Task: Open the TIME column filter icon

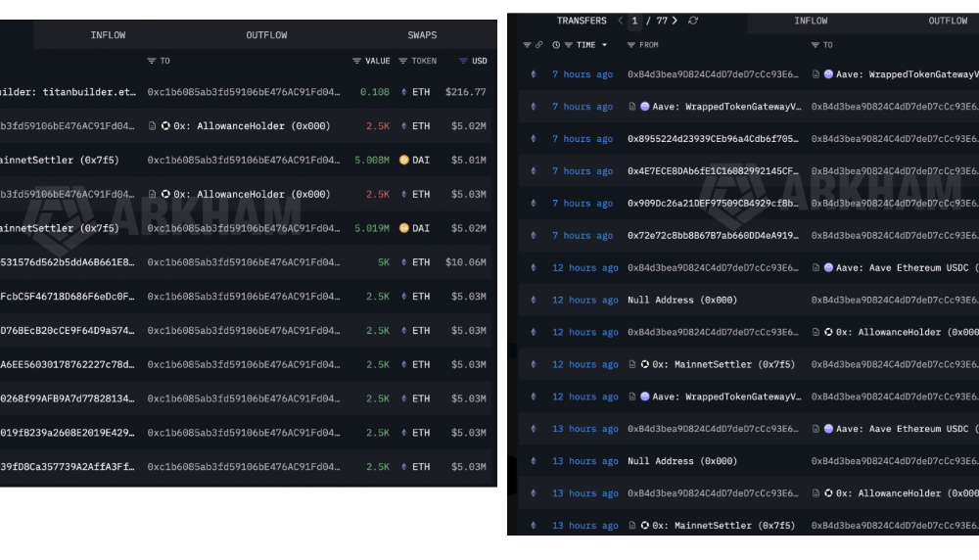Action: tap(568, 45)
